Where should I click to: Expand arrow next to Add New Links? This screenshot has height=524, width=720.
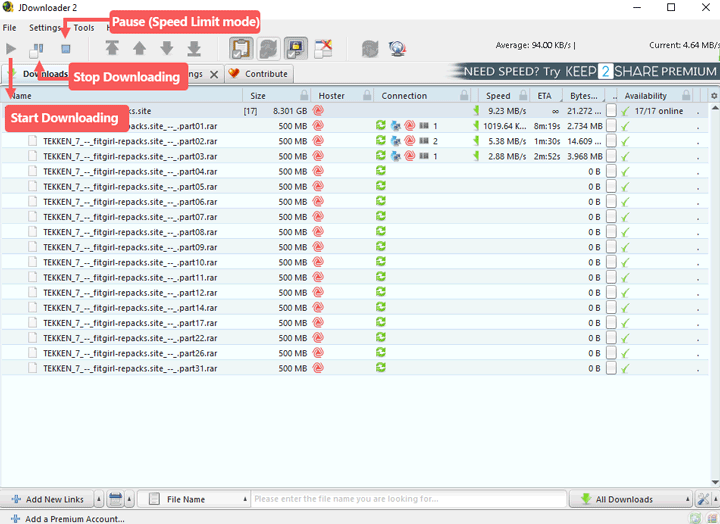pyautogui.click(x=99, y=499)
